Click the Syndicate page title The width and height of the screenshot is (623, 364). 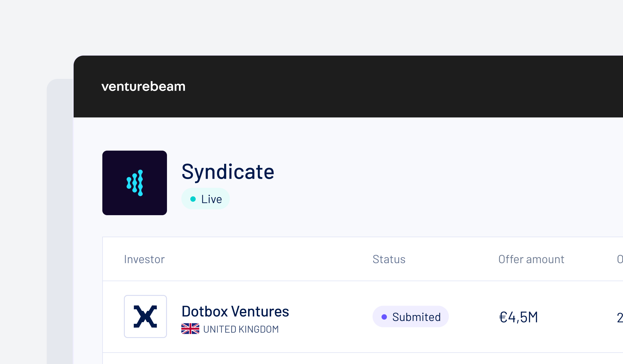point(228,172)
